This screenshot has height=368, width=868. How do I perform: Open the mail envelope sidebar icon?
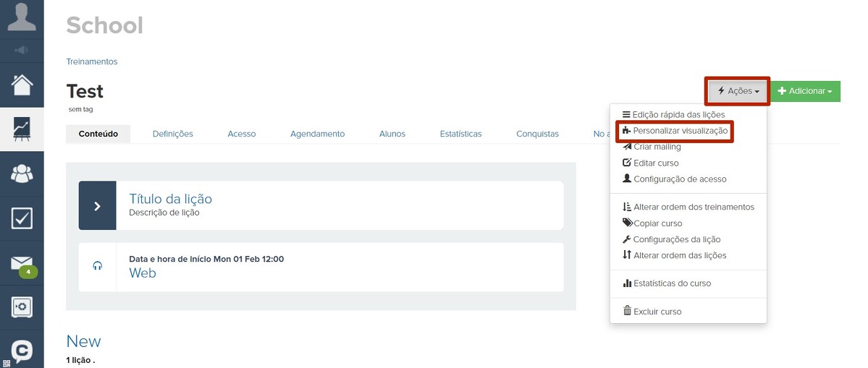click(x=22, y=263)
